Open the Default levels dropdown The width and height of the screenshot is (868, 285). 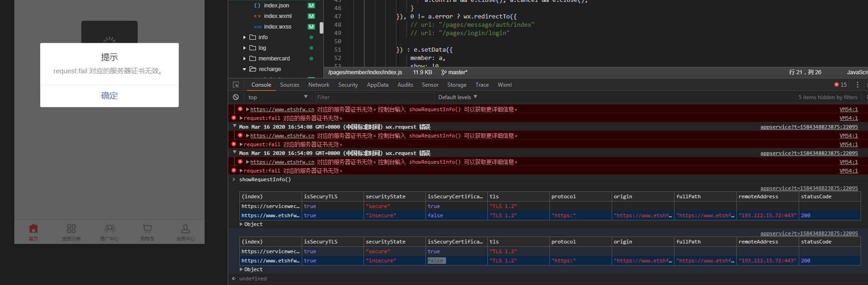pos(457,97)
